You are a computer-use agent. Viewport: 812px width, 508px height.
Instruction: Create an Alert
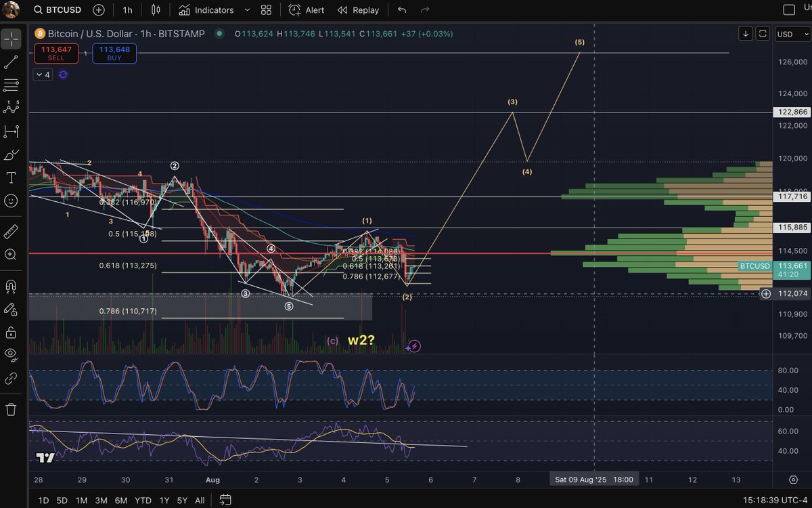(307, 10)
